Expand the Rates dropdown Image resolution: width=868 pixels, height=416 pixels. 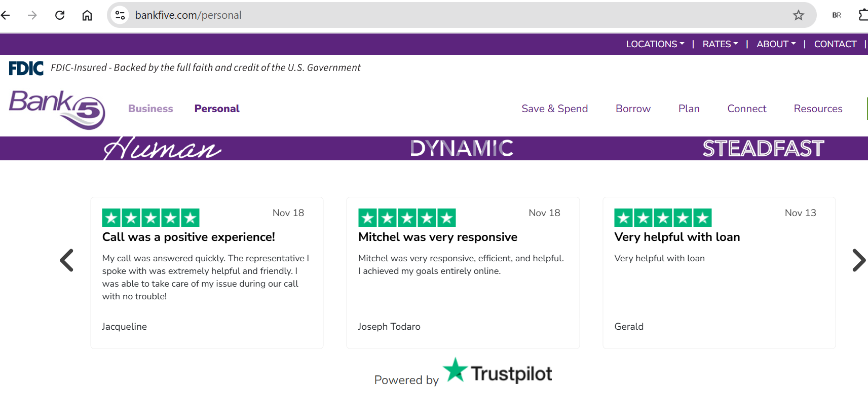click(x=720, y=44)
